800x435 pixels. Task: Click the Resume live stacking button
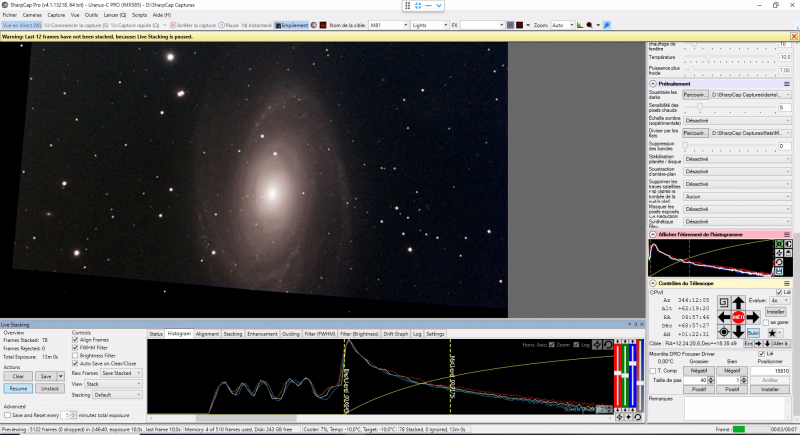18,389
